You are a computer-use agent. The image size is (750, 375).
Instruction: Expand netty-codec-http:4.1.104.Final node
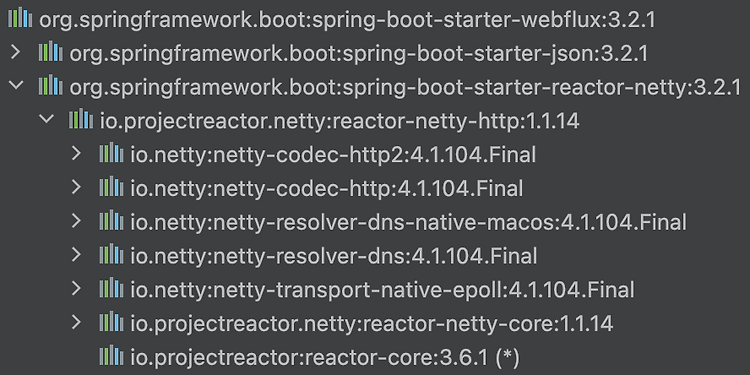coord(77,187)
